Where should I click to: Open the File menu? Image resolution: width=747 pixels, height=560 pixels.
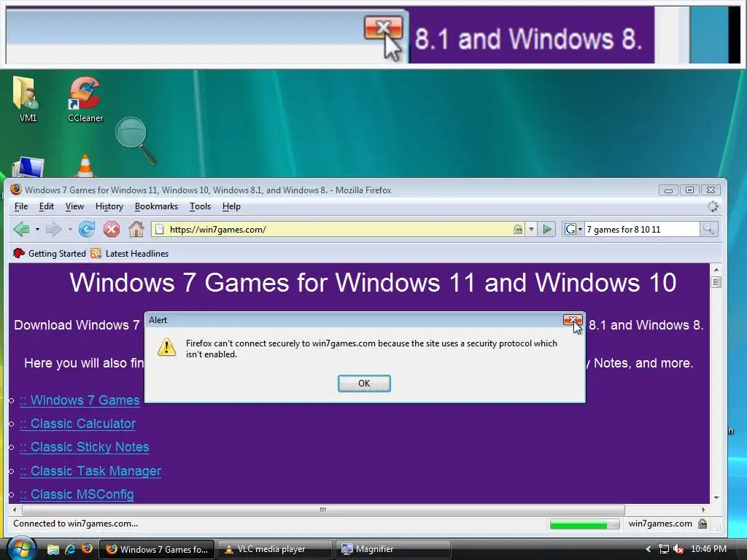[21, 206]
